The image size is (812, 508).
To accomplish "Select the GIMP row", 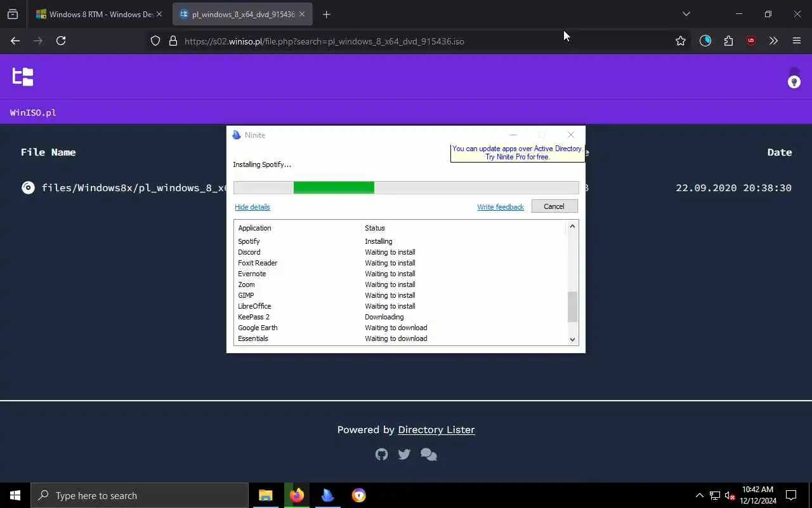I will [400, 295].
